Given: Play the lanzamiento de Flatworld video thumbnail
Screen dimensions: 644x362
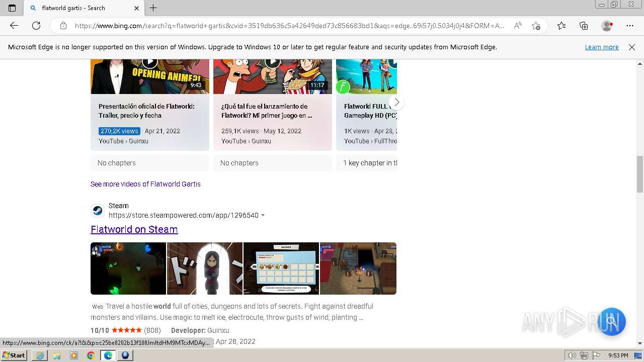Looking at the screenshot, I should 273,76.
